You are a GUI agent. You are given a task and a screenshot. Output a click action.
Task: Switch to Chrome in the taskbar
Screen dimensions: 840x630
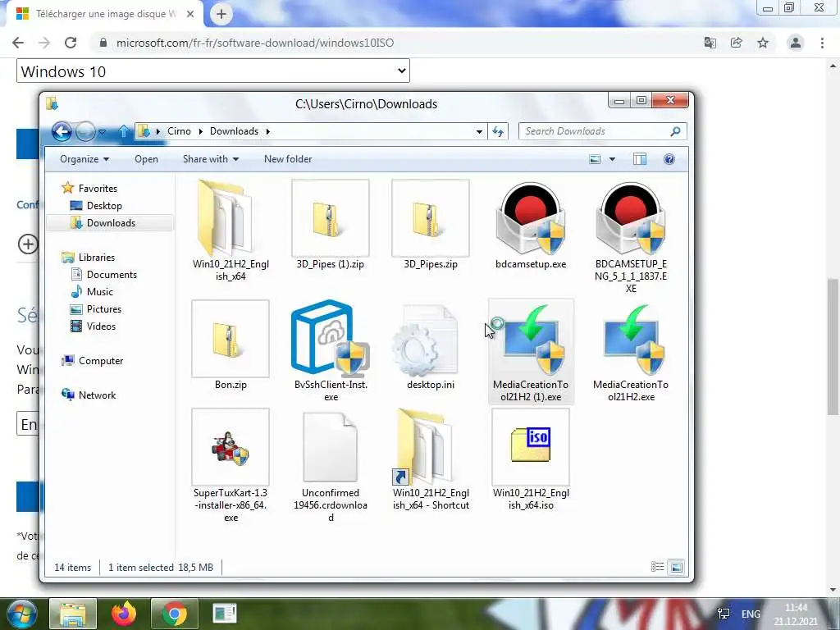point(175,614)
